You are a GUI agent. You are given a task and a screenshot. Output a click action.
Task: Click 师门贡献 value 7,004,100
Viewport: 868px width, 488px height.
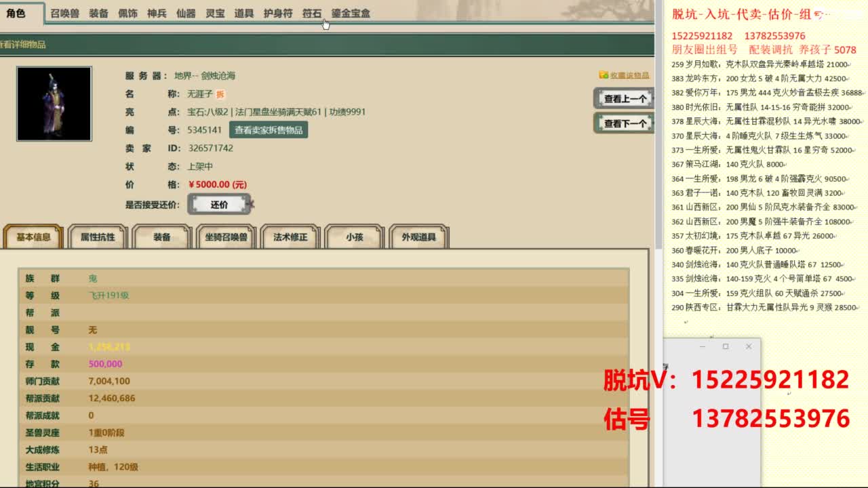click(109, 382)
